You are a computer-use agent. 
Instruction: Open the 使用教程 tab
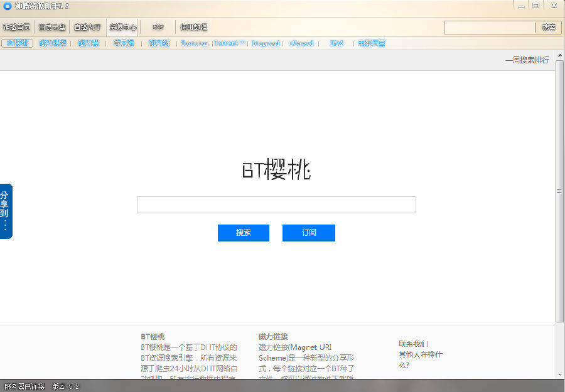point(193,27)
